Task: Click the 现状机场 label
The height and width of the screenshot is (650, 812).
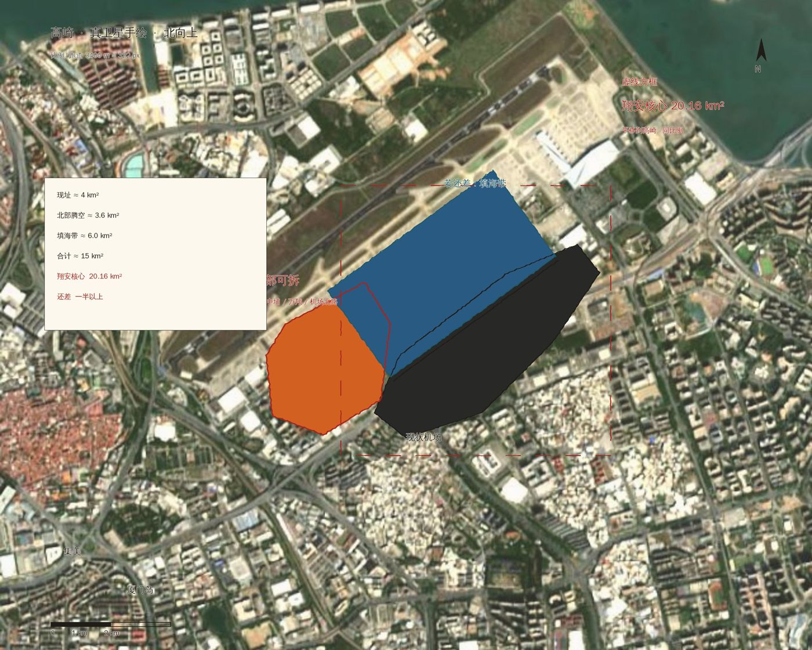Action: (x=423, y=437)
